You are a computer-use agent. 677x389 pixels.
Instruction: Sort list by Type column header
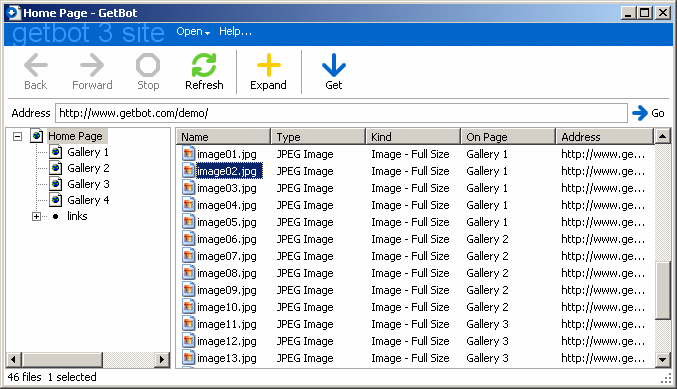(318, 136)
